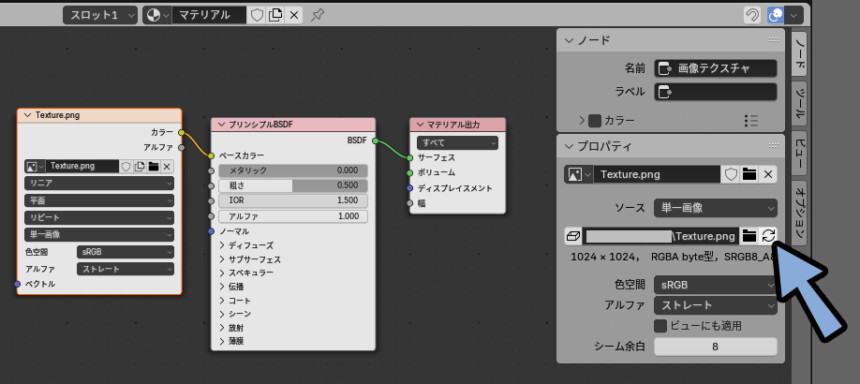The image size is (860, 384).
Task: Open image folder icon in Texture.png node
Action: (153, 166)
